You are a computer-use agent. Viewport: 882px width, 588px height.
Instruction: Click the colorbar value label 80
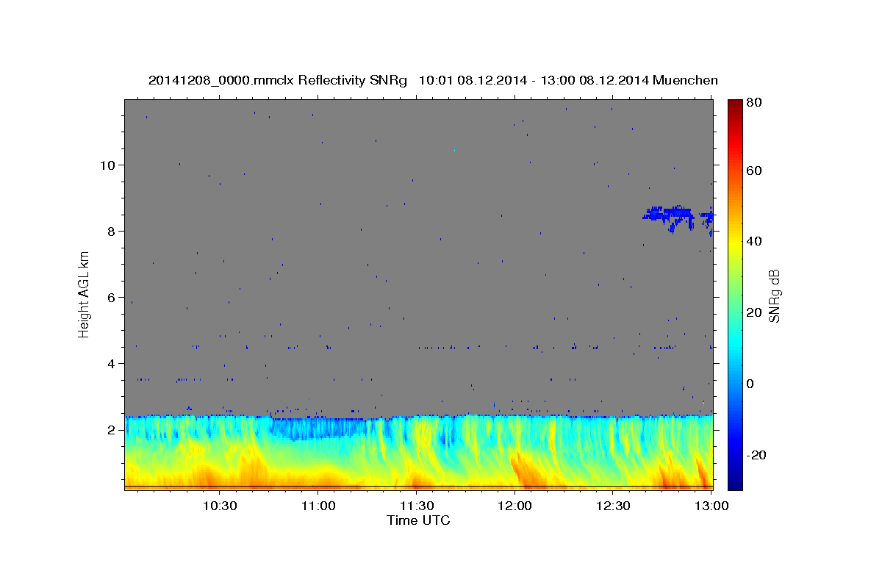point(753,103)
